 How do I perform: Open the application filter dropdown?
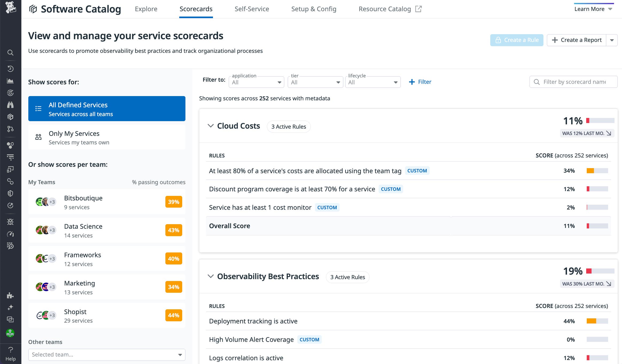[x=256, y=82]
